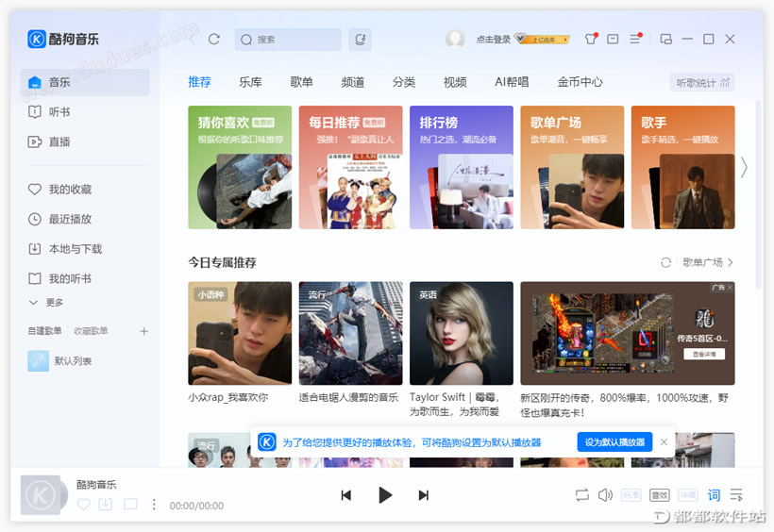Click 设为默认播放器 button
The image size is (774, 532).
614,442
